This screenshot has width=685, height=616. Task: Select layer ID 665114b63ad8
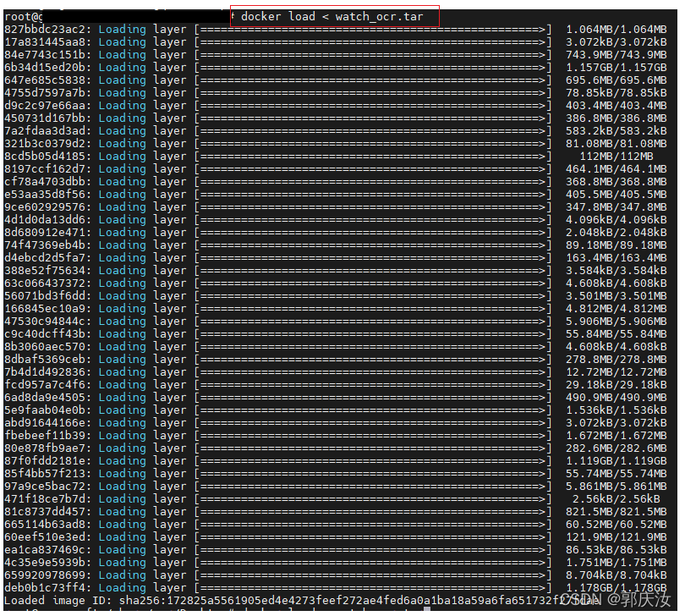point(45,524)
